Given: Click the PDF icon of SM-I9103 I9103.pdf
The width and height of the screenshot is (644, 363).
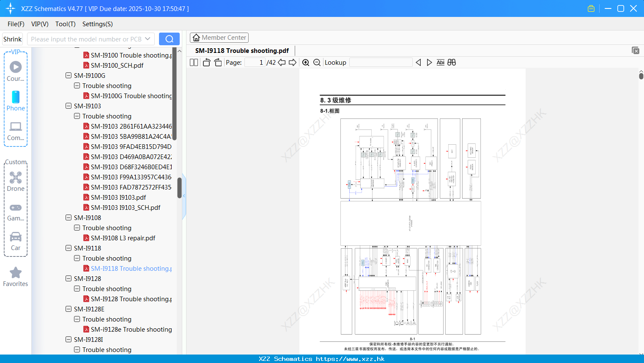Looking at the screenshot, I should click(x=86, y=197).
